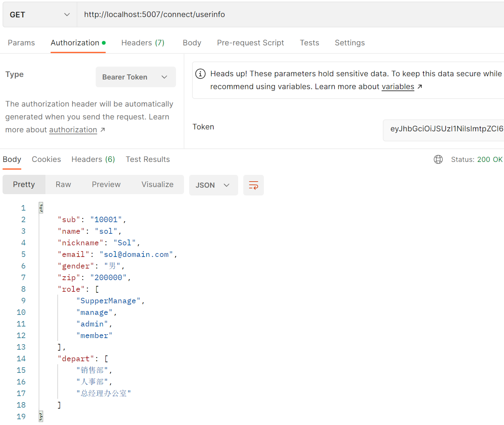Screen dimensions: 504x425
Task: Switch to Visualize response view
Action: [x=157, y=184]
